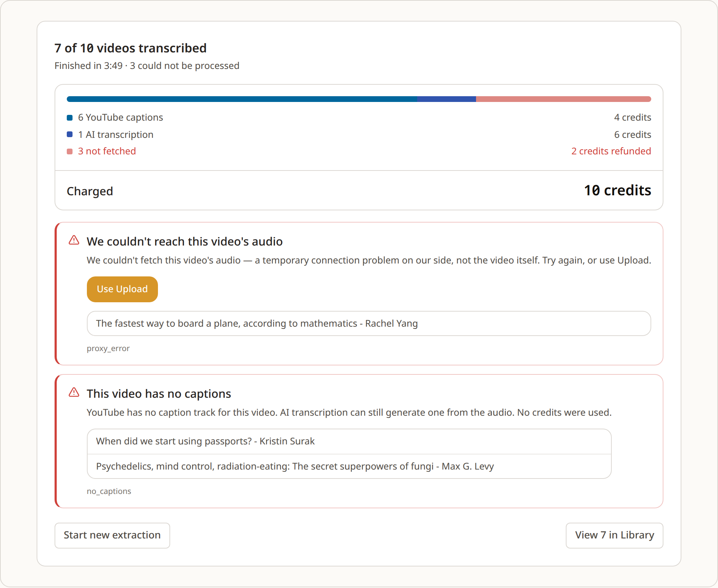Click the '10 credits' charged total

tap(617, 190)
